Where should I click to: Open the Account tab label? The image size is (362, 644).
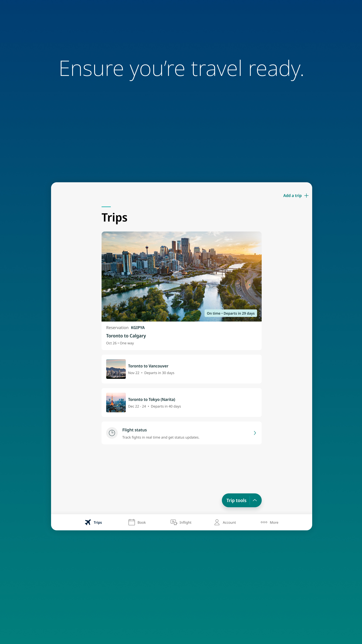tap(229, 523)
